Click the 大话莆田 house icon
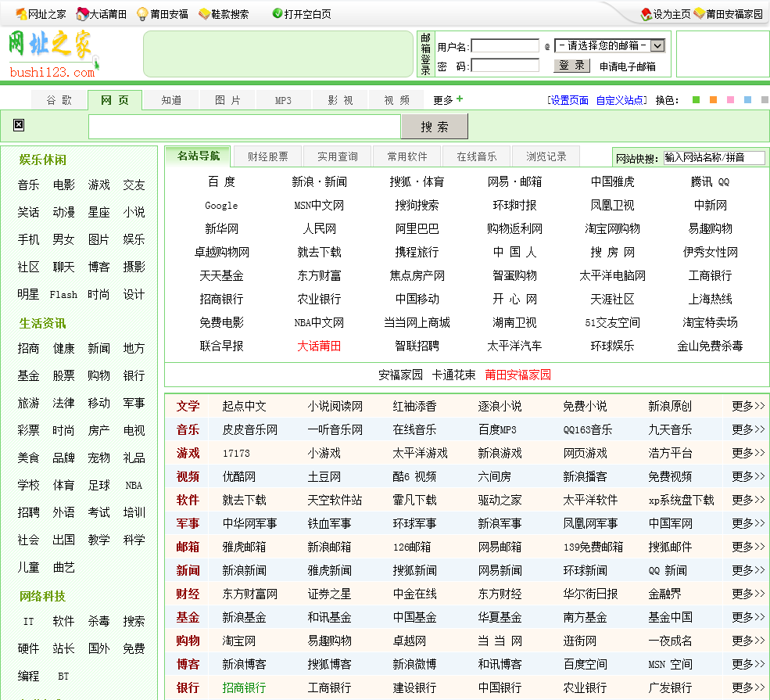 pyautogui.click(x=82, y=14)
